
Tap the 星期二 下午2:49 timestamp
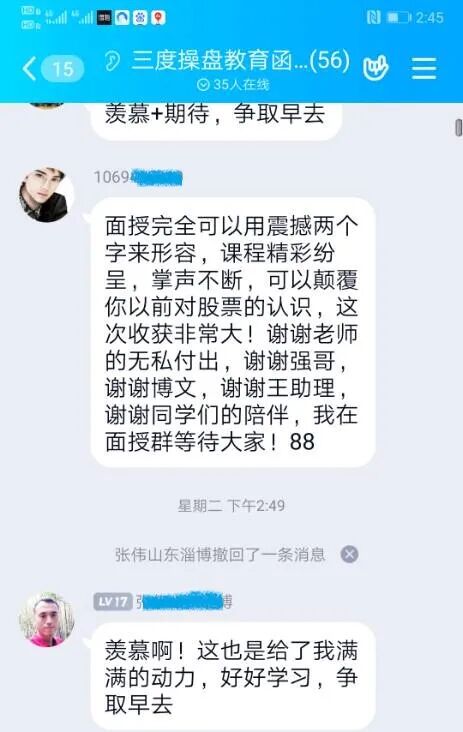click(232, 506)
